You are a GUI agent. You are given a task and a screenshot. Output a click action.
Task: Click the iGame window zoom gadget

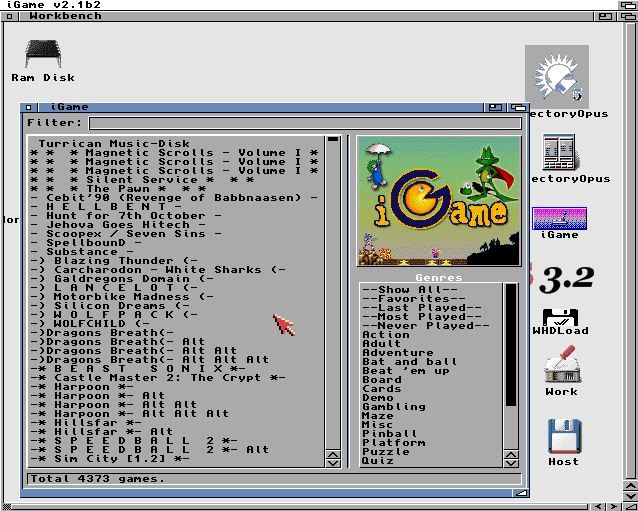(x=495, y=107)
